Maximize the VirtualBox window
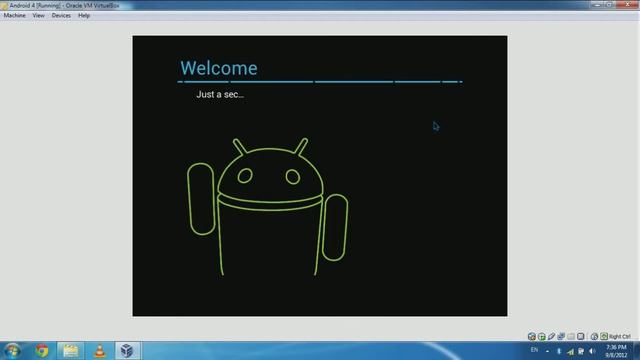The width and height of the screenshot is (640, 360). [609, 4]
